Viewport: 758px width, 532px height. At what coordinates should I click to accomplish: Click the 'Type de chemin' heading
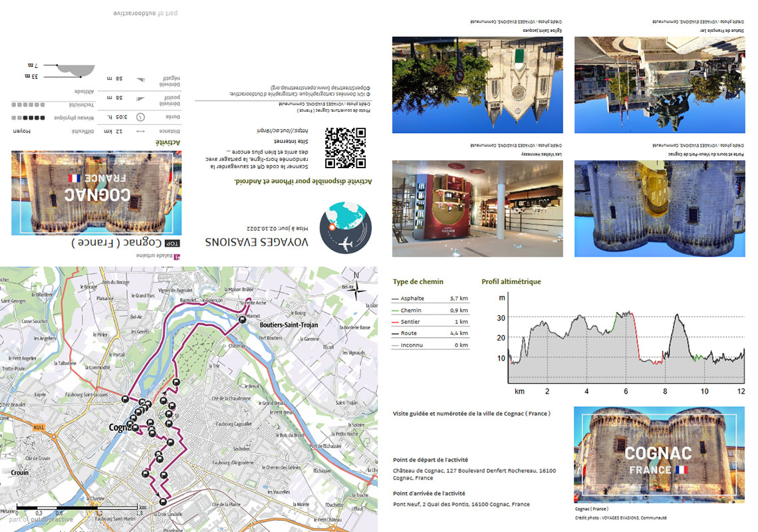(x=418, y=281)
